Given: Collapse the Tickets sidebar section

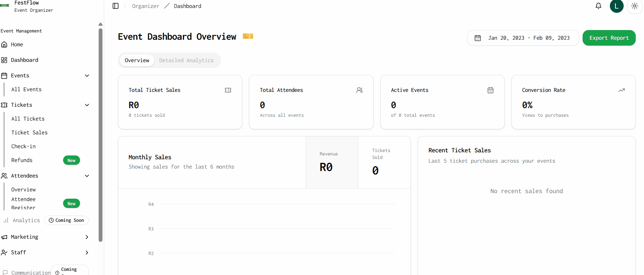Looking at the screenshot, I should point(87,105).
